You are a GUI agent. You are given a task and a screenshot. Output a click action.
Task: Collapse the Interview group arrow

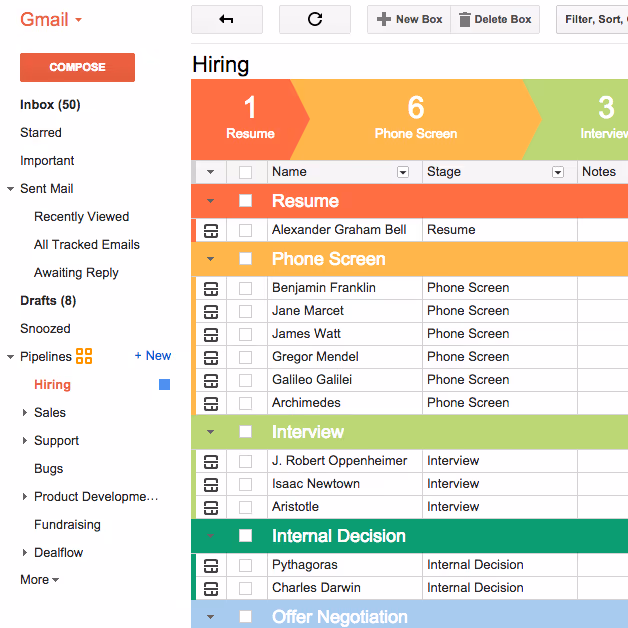click(210, 432)
